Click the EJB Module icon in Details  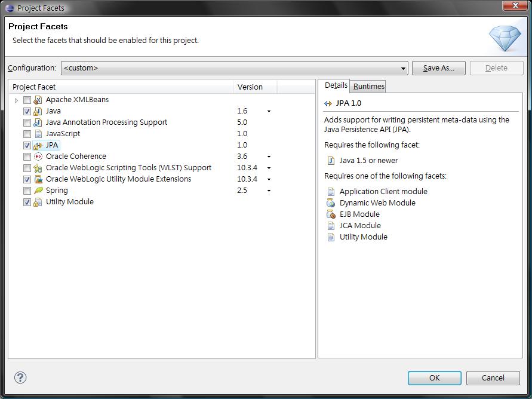pyautogui.click(x=331, y=214)
